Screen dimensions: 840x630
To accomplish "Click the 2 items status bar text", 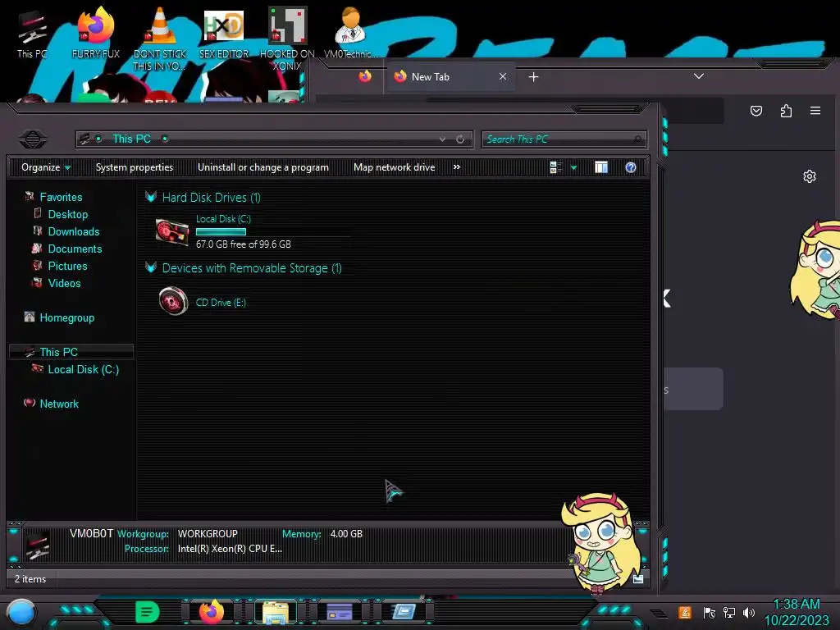I will pyautogui.click(x=30, y=579).
